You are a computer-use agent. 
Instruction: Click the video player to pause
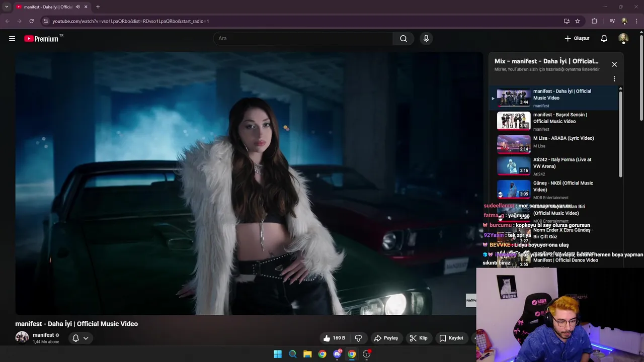pyautogui.click(x=249, y=183)
